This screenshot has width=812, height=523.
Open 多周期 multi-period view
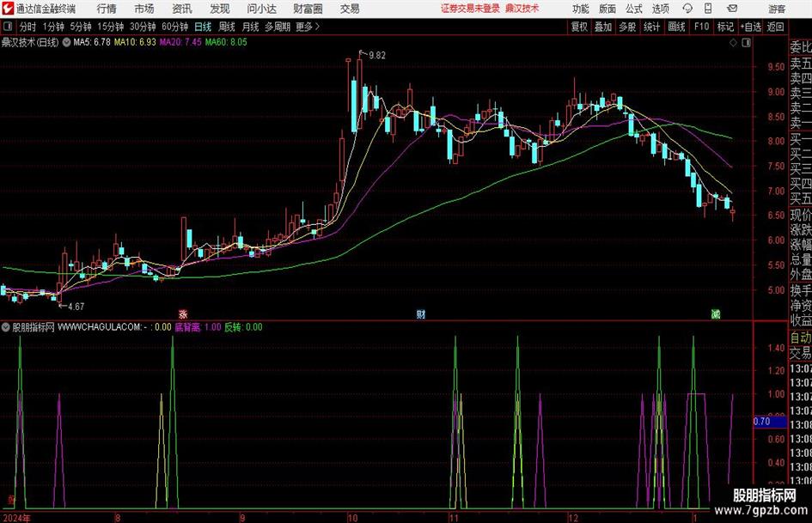click(x=278, y=27)
